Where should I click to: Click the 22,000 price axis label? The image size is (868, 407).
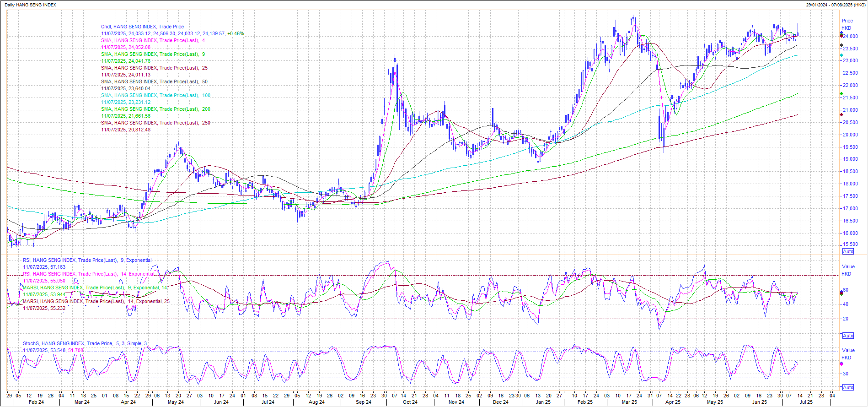pos(851,85)
